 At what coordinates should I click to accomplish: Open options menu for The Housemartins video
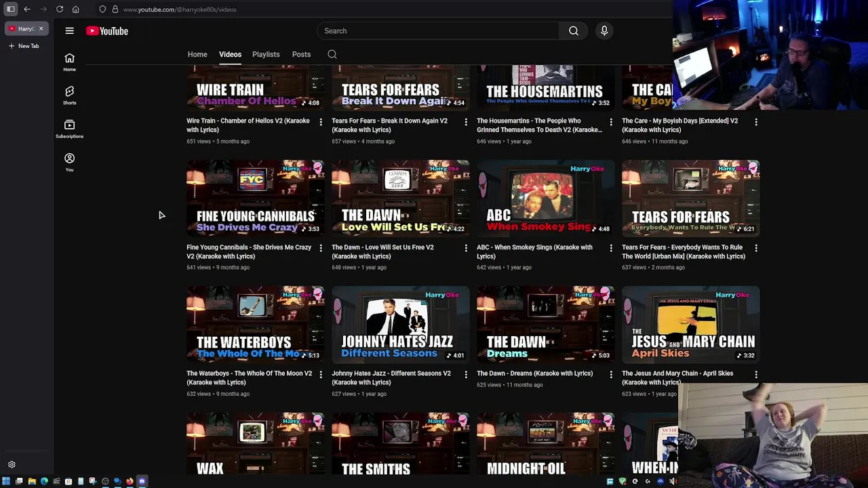(611, 122)
